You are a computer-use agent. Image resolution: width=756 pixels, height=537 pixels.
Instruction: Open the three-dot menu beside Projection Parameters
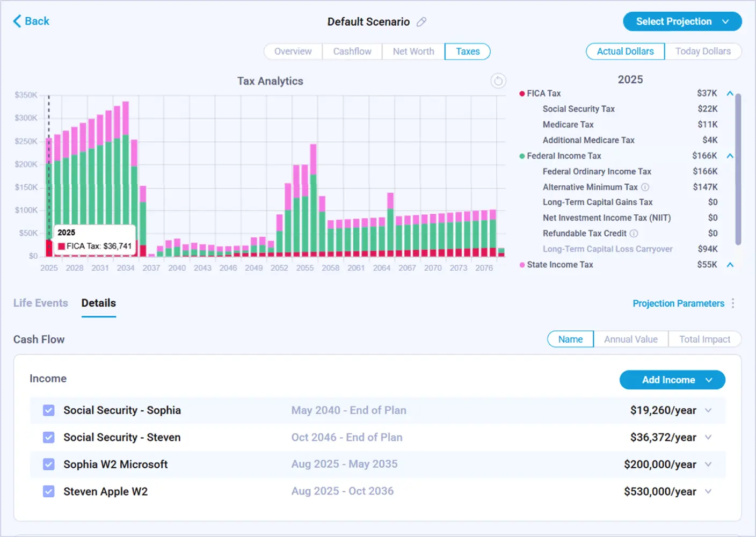tap(733, 303)
